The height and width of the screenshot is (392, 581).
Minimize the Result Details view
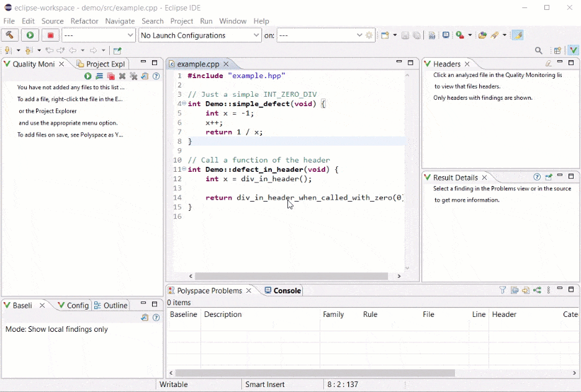[x=559, y=177]
